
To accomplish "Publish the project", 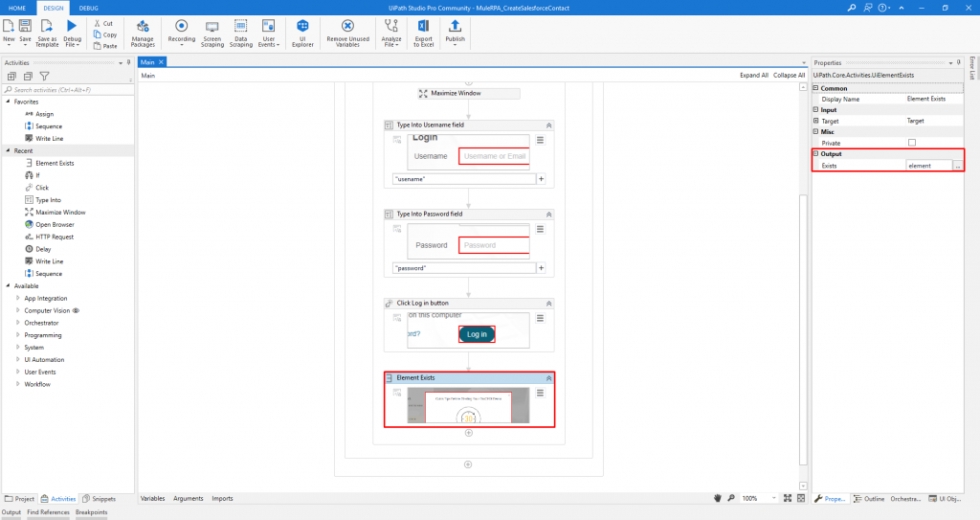I will [x=455, y=33].
